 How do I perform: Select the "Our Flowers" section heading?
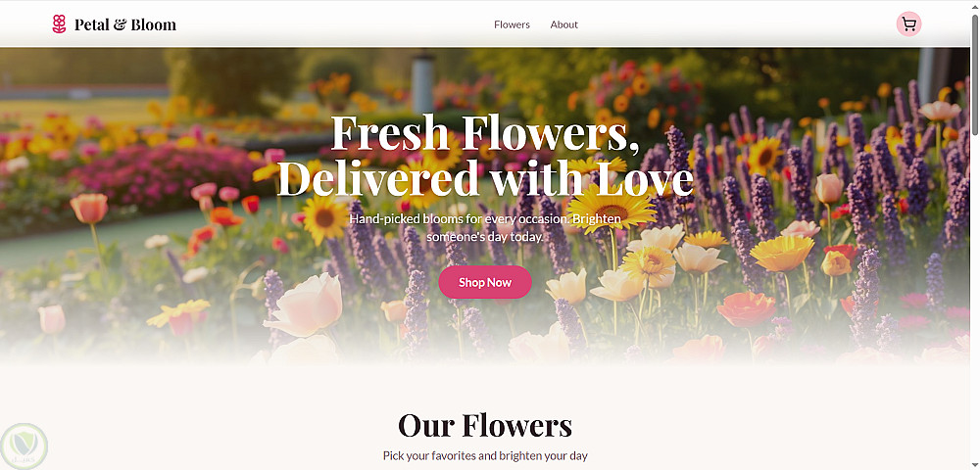pyautogui.click(x=485, y=425)
